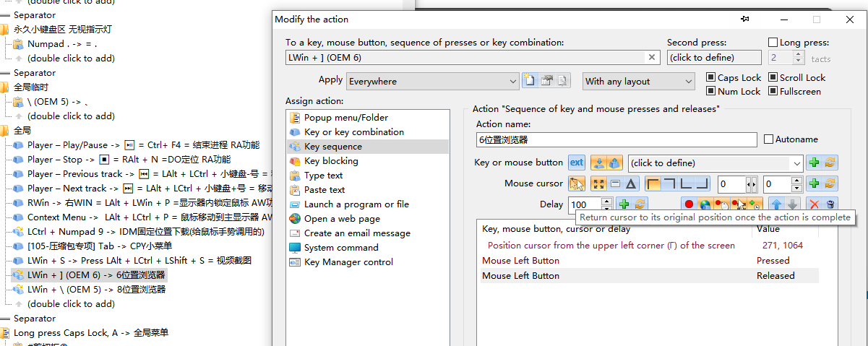This screenshot has height=346, width=868.
Task: Select the upper left corner cursor anchor icon
Action: click(653, 183)
